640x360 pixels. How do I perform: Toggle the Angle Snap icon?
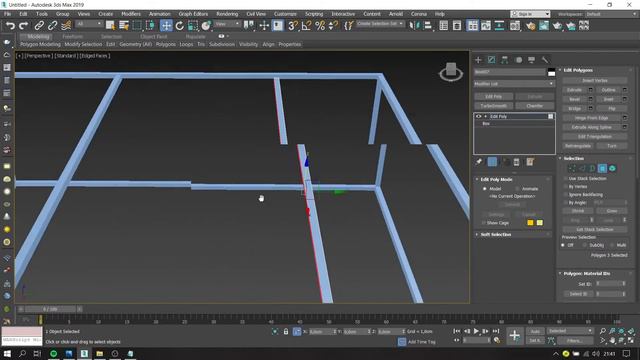306,26
